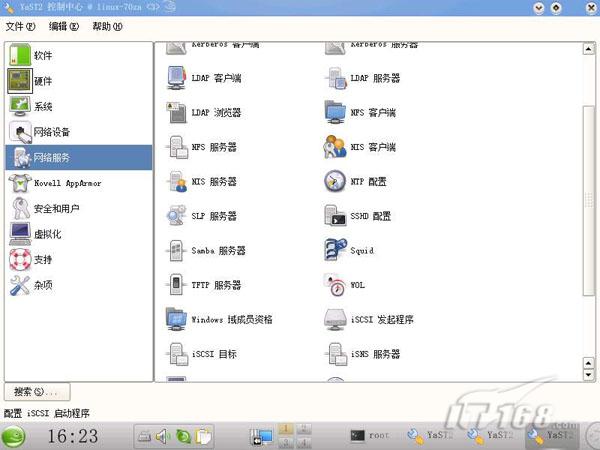Screen dimensions: 600x450
Task: Open the NFS 客户端 module
Action: pyautogui.click(x=360, y=112)
